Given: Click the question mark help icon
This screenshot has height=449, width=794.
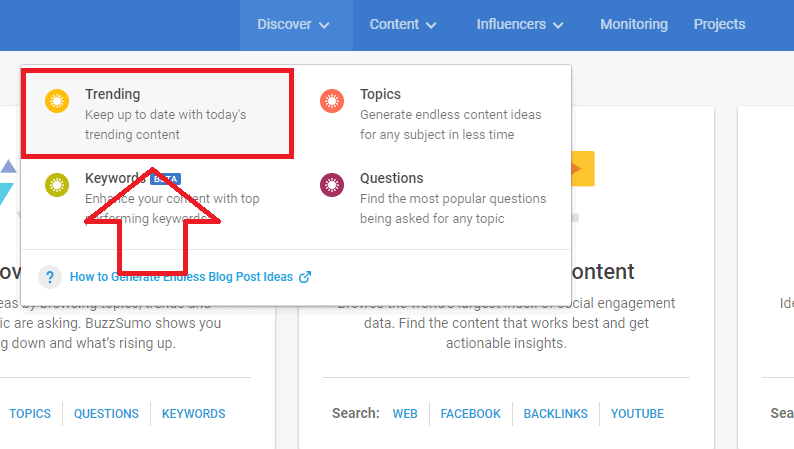Looking at the screenshot, I should [49, 277].
